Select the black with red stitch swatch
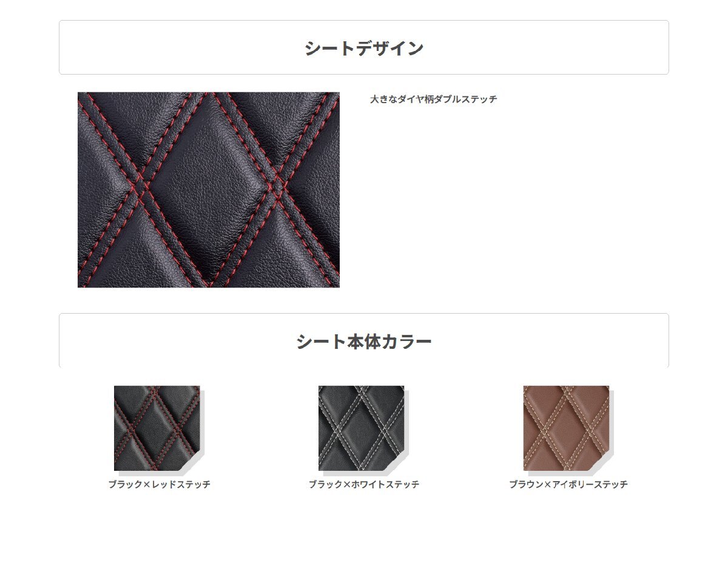Viewport: 728px width, 577px height. pos(157,428)
